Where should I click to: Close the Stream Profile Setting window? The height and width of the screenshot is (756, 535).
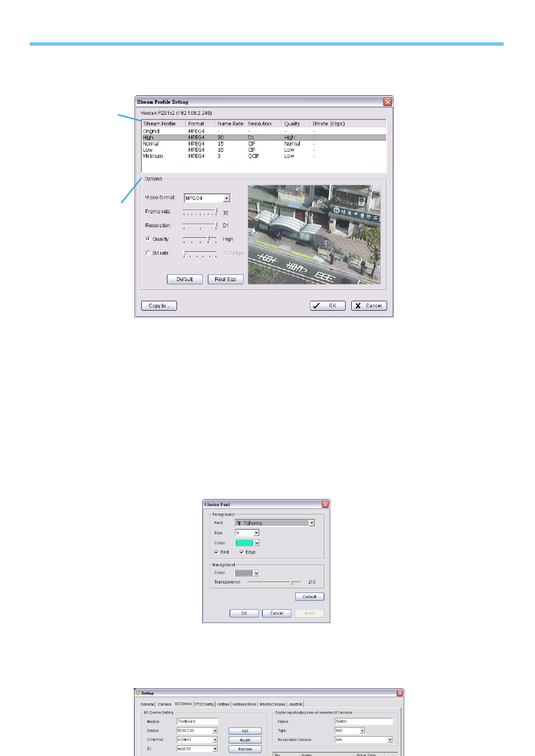click(388, 102)
